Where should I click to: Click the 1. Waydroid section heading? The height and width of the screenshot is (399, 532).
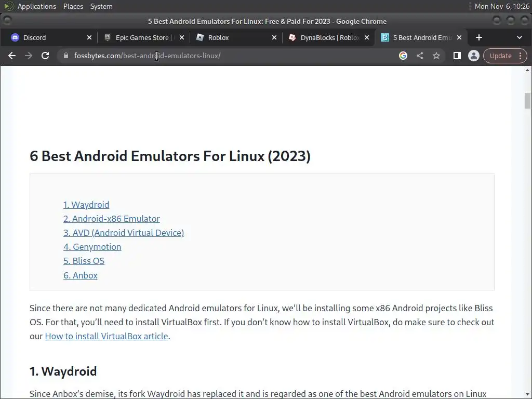click(x=63, y=371)
